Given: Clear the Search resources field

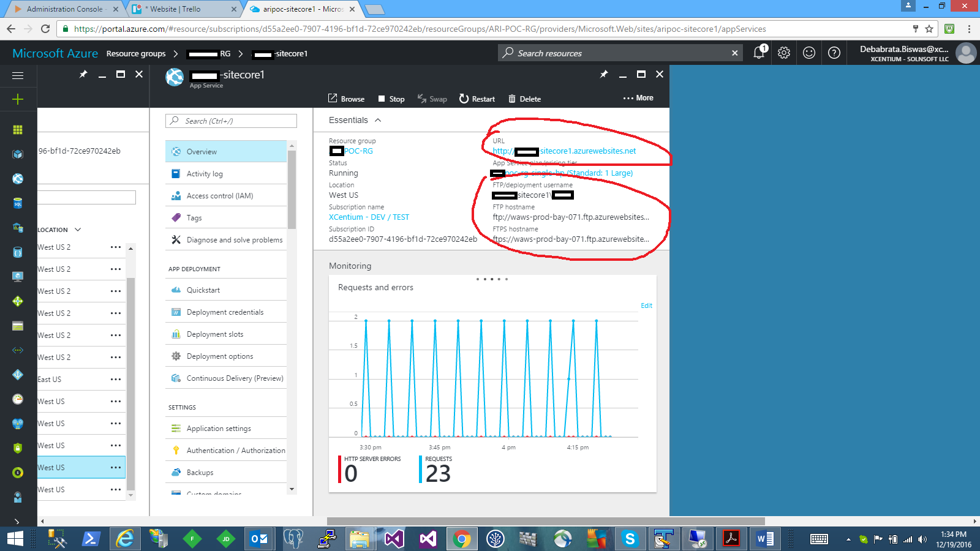Looking at the screenshot, I should pos(734,53).
